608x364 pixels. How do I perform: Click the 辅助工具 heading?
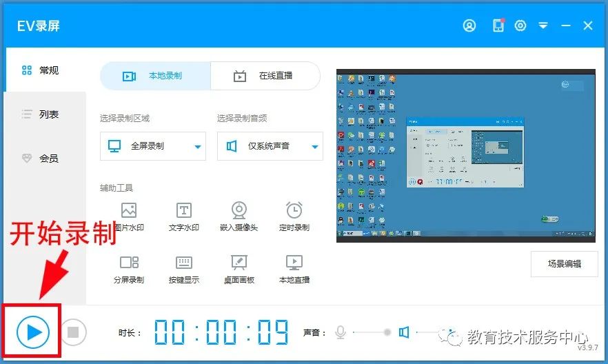116,188
